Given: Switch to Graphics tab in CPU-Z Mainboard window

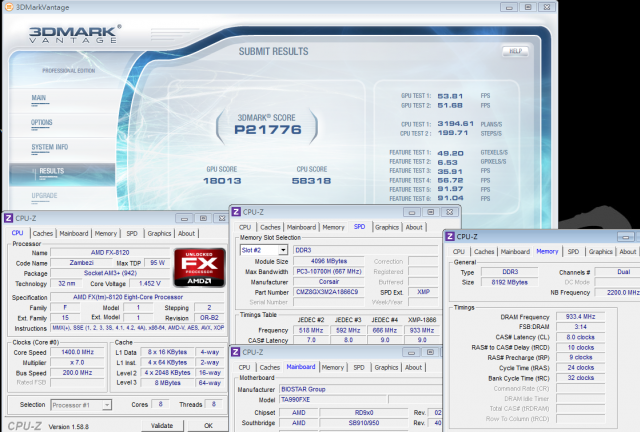Looking at the screenshot, I should coord(386,367).
